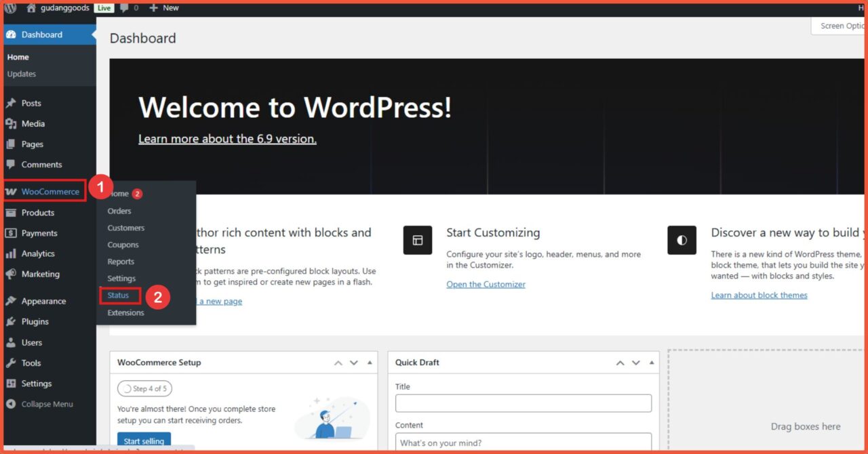Click the What's on your mind content field
Viewport: 868px width, 454px height.
[x=524, y=442]
